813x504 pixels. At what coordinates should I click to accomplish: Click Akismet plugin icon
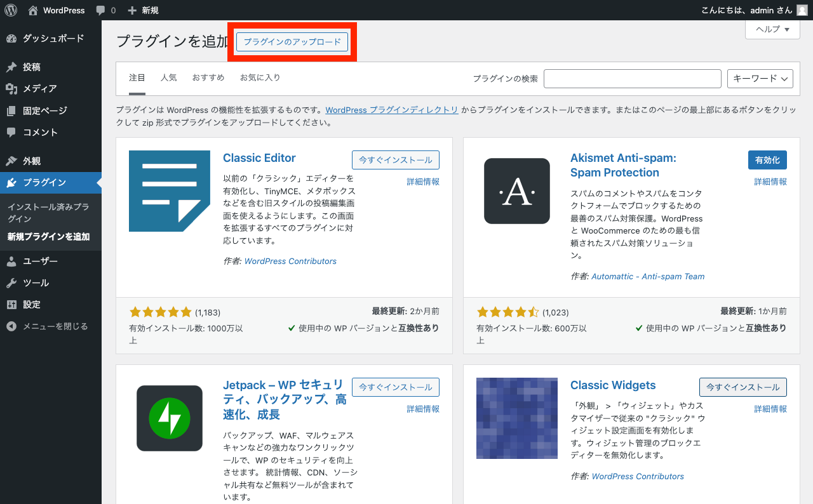click(517, 191)
